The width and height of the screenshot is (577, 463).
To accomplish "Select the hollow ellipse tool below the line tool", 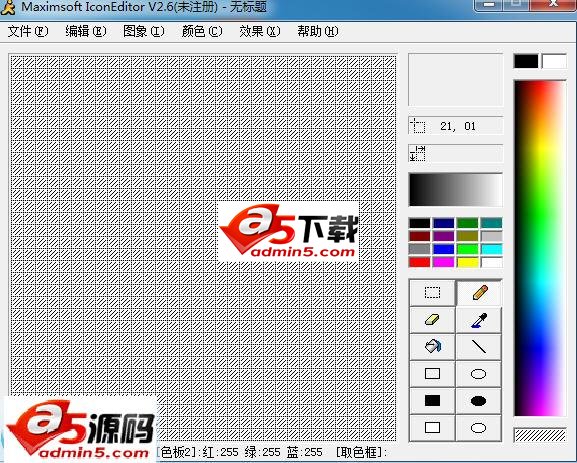I will (478, 374).
